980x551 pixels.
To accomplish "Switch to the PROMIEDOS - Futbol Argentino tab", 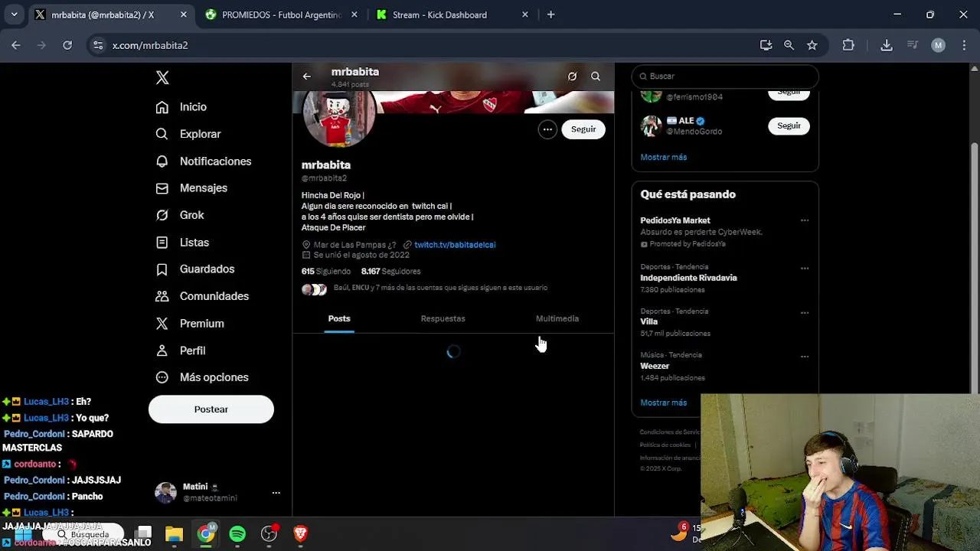I will (281, 15).
